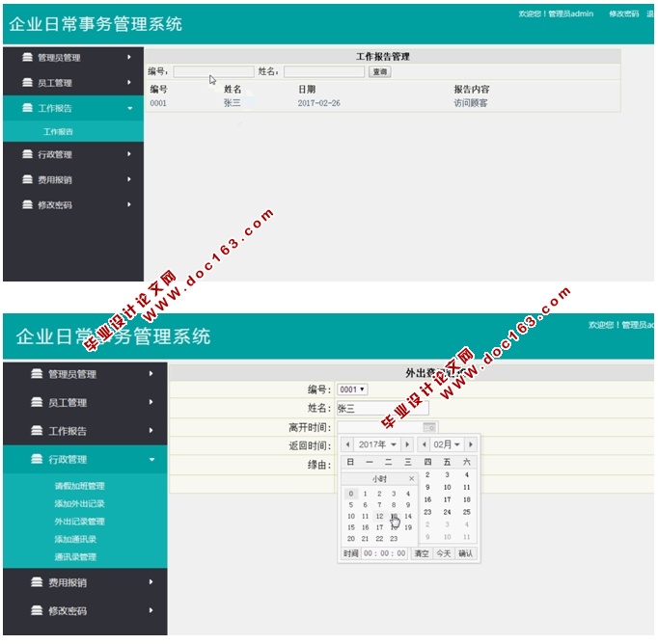This screenshot has height=644, width=658.
Task: Collapse 行政管理 arrow on date-picker screen
Action: pos(151,460)
